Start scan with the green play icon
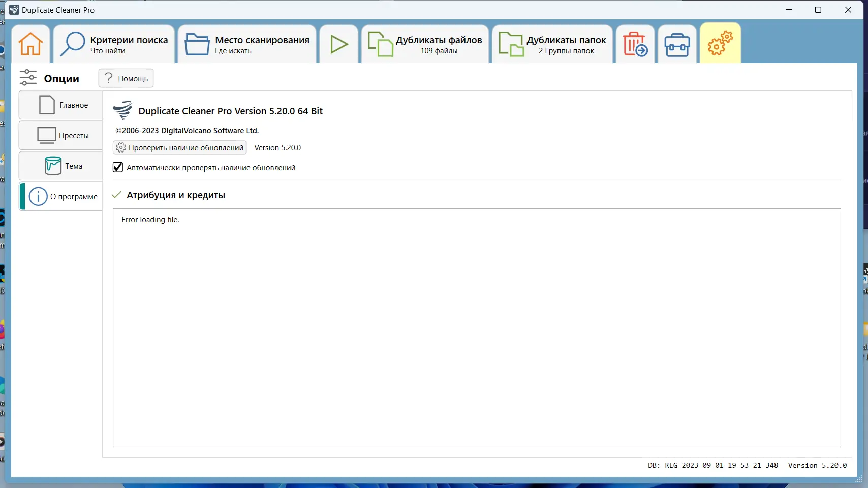868x488 pixels. tap(339, 44)
